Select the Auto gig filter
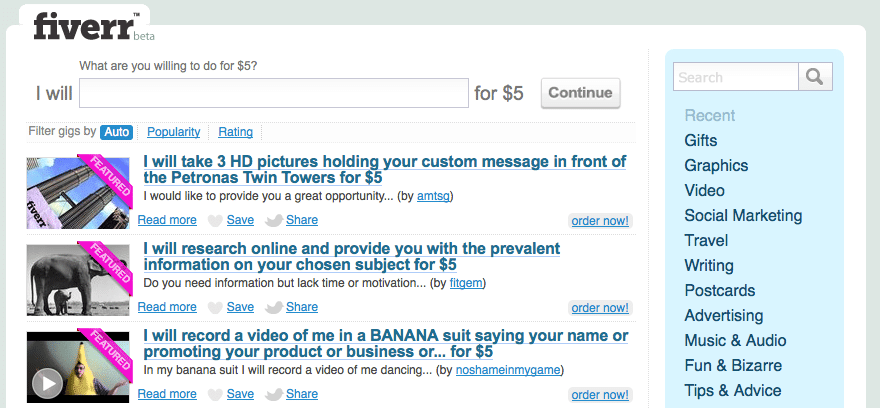 tap(117, 132)
